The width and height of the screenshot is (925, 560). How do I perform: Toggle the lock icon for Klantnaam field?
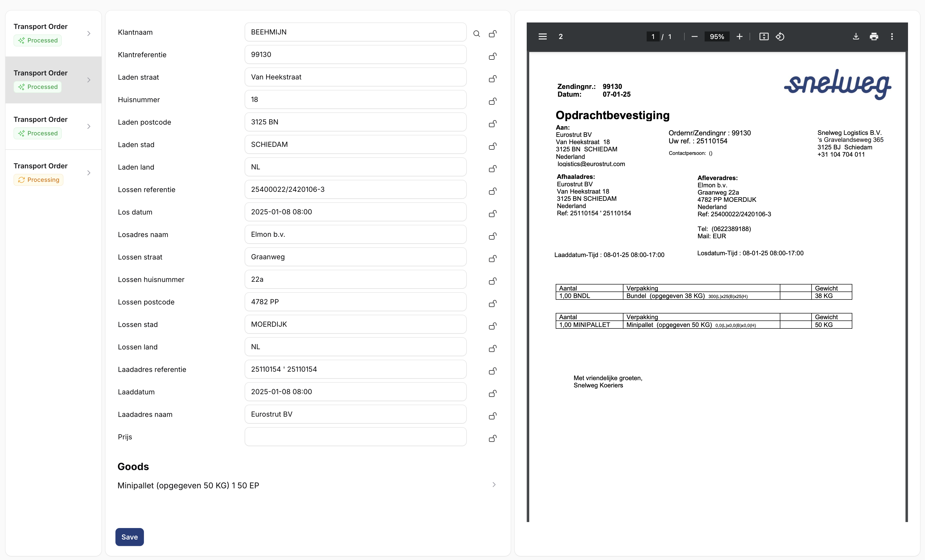click(x=492, y=34)
